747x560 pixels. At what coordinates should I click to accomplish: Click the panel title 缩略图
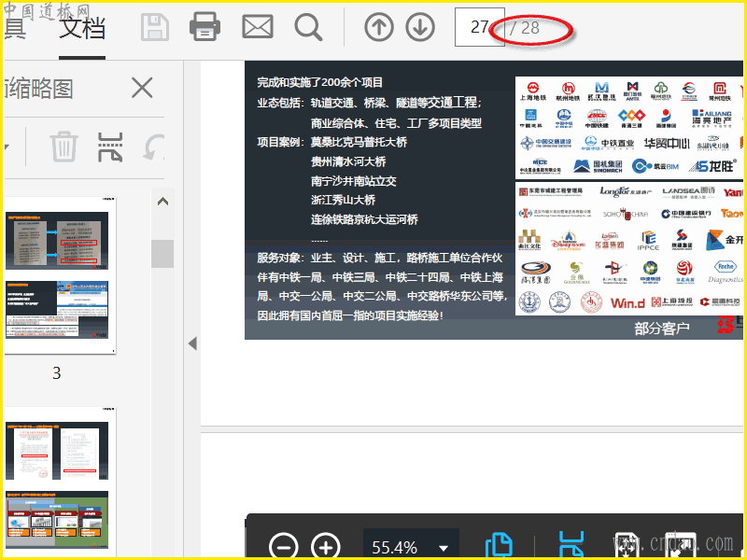39,89
